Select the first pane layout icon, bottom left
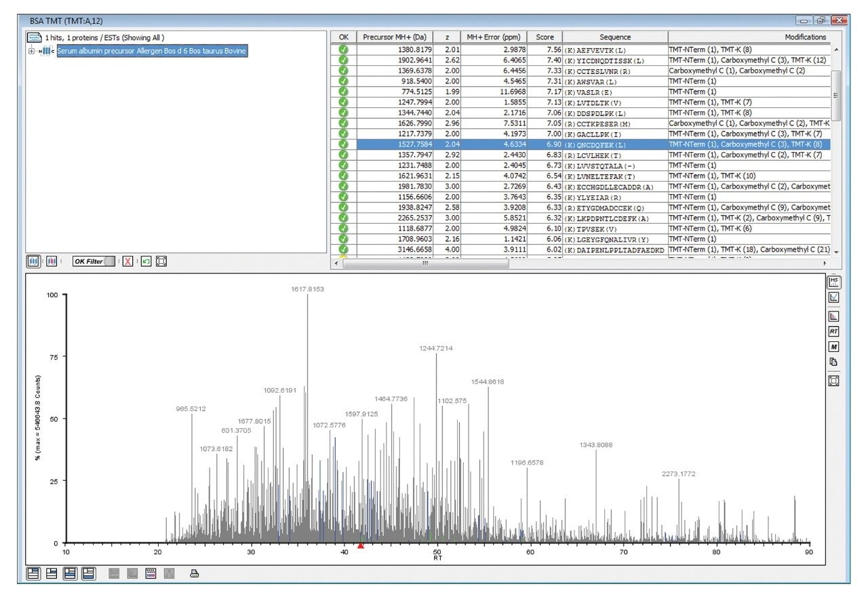868x599 pixels. click(x=33, y=573)
